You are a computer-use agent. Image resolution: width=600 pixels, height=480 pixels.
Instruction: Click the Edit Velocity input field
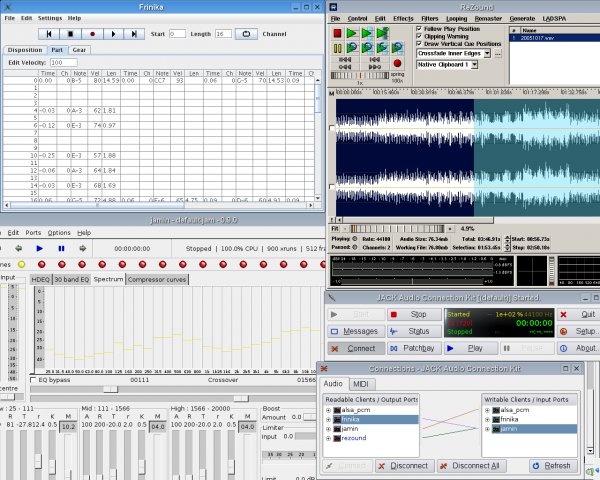pyautogui.click(x=62, y=62)
